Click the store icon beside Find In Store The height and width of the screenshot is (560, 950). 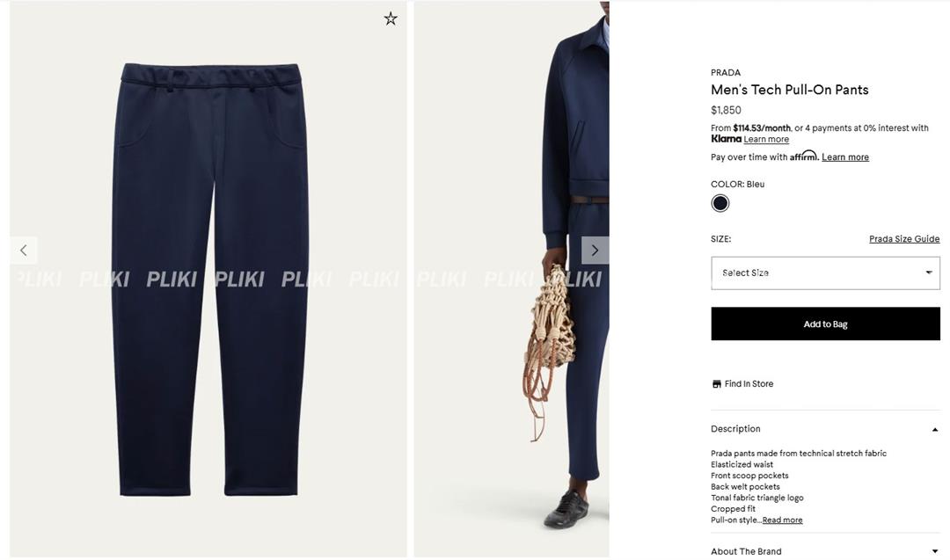click(717, 384)
